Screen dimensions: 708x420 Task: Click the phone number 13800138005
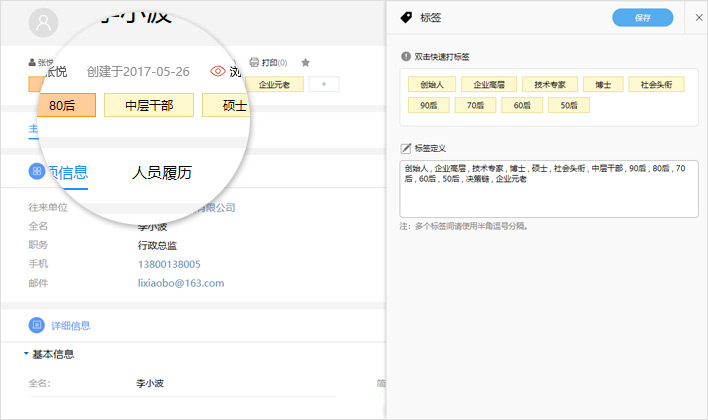[169, 264]
